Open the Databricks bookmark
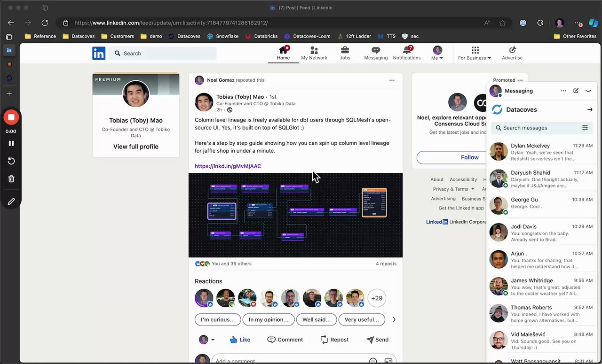The height and width of the screenshot is (364, 602). [x=261, y=36]
